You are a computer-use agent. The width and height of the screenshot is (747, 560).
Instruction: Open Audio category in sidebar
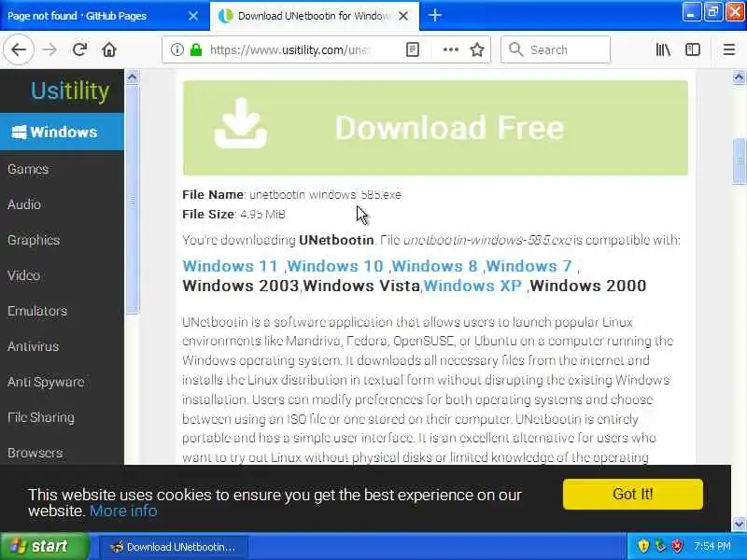(24, 204)
